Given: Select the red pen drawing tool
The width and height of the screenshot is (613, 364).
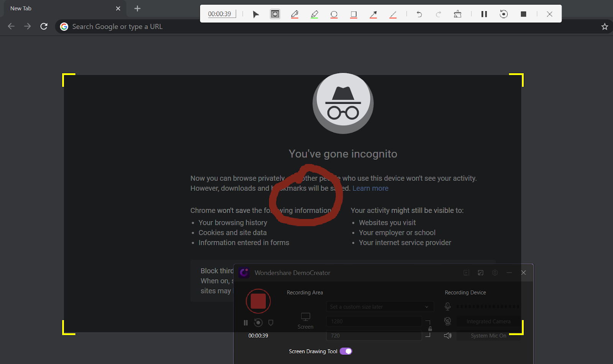Looking at the screenshot, I should [295, 14].
